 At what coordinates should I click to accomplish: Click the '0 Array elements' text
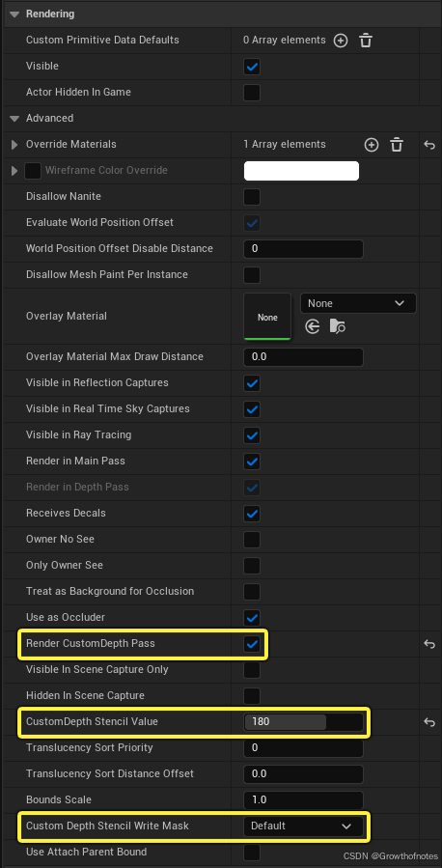[x=285, y=40]
